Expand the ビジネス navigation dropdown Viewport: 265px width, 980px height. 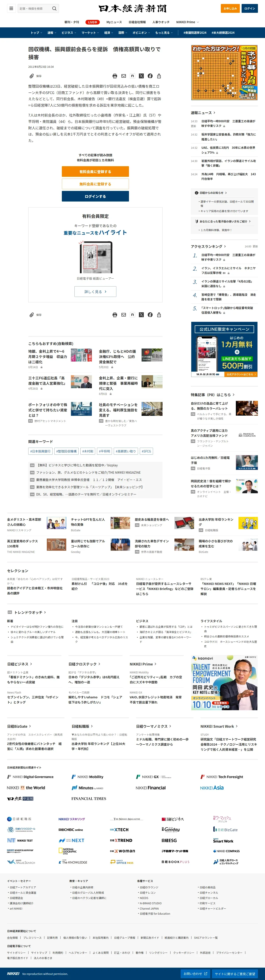(x=68, y=33)
